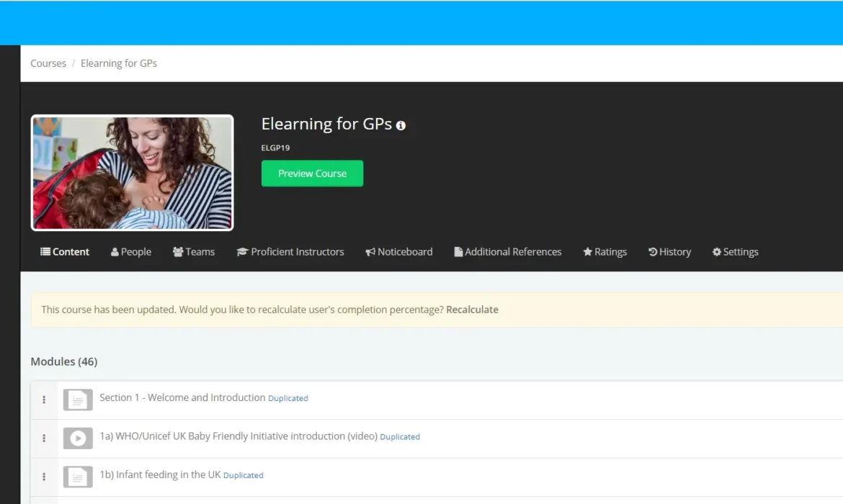Click the document icon of Section 1 module
843x504 pixels.
78,400
